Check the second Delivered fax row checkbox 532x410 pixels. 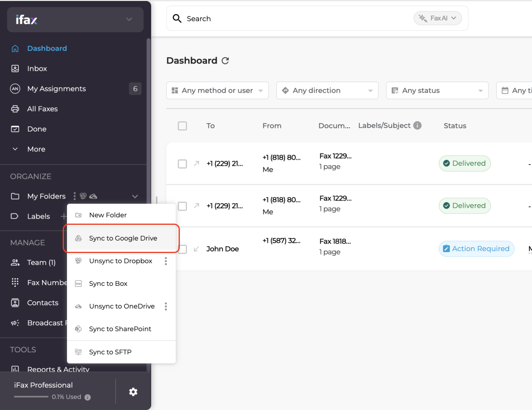182,206
